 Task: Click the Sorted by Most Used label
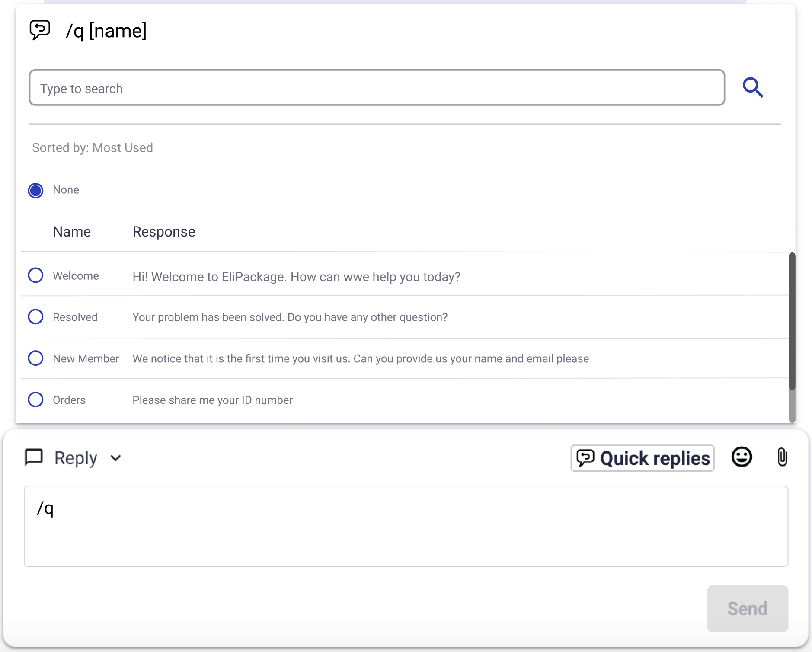[x=93, y=148]
